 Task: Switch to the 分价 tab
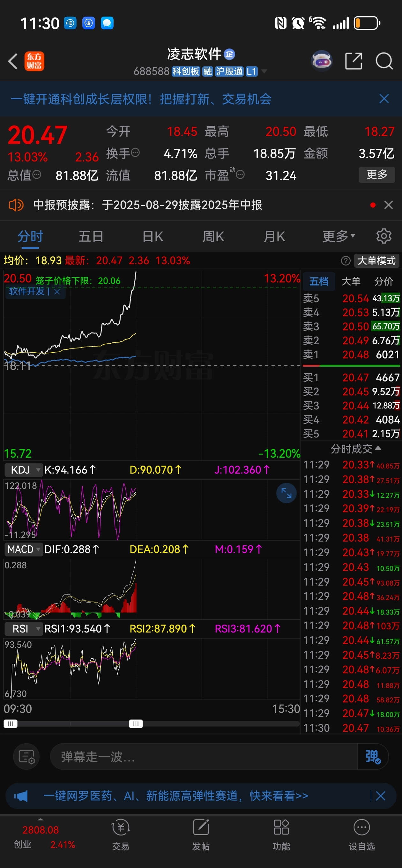click(383, 281)
